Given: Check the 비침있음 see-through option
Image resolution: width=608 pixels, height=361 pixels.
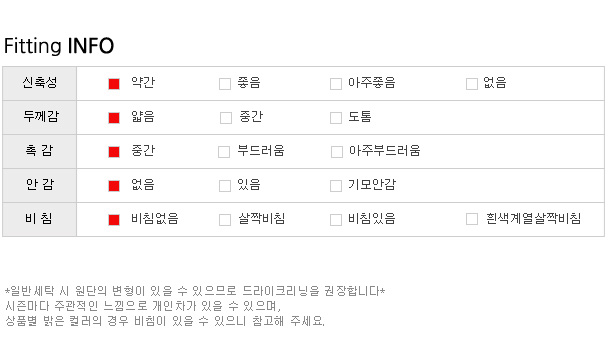Looking at the screenshot, I should (336, 220).
